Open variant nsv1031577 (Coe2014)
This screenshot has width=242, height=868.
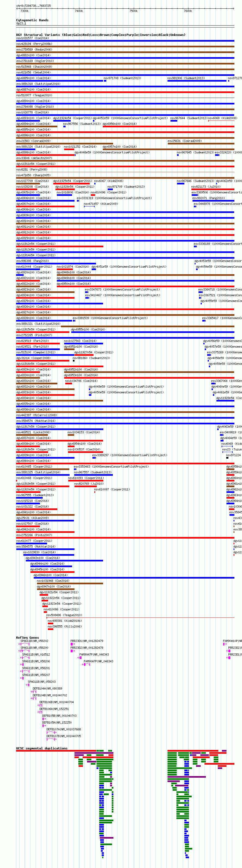(x=33, y=38)
